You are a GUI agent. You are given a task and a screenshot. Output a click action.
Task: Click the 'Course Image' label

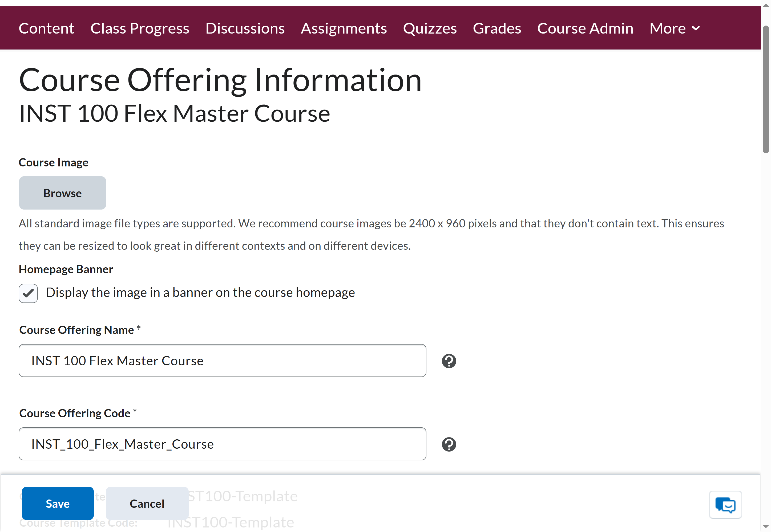[53, 163]
